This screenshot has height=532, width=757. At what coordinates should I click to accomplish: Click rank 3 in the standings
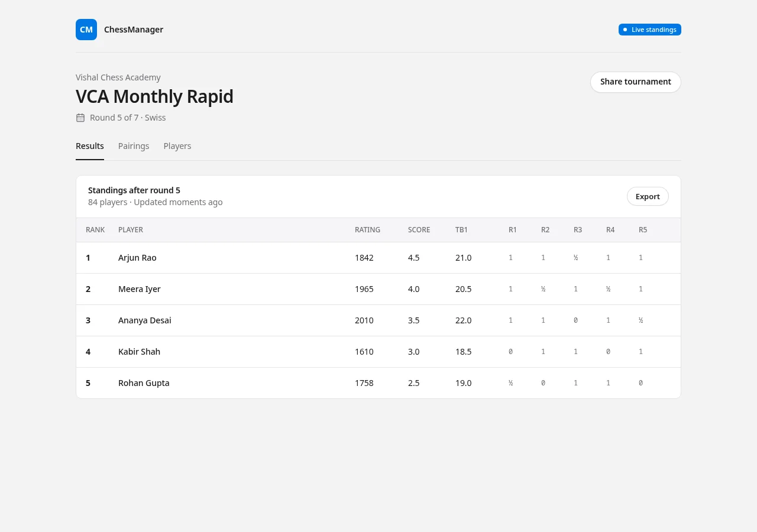(x=88, y=320)
